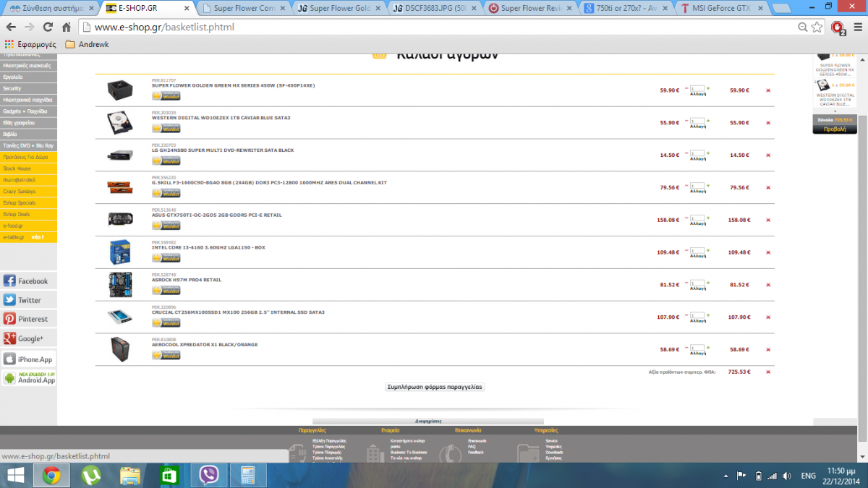Add LG GH24NSB0 DVD-rewriter to Wishlist
868x488 pixels.
coord(166,161)
